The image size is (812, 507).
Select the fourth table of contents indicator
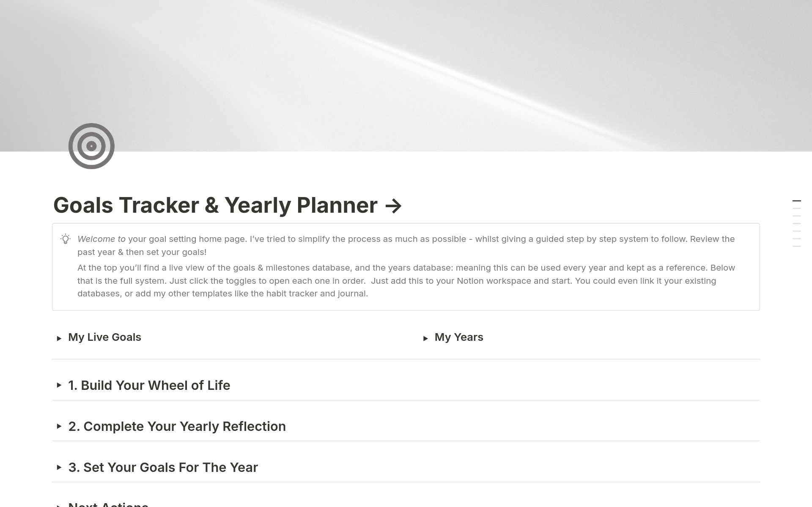(797, 223)
